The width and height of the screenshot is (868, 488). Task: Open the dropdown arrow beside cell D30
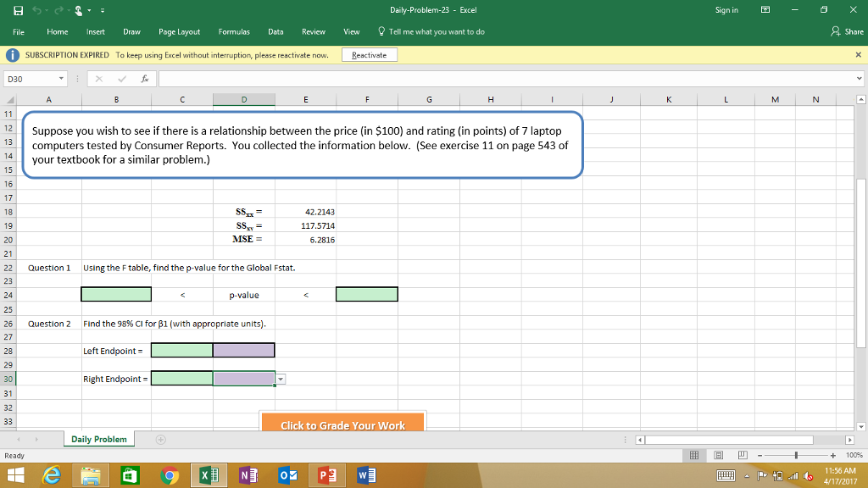coord(281,379)
